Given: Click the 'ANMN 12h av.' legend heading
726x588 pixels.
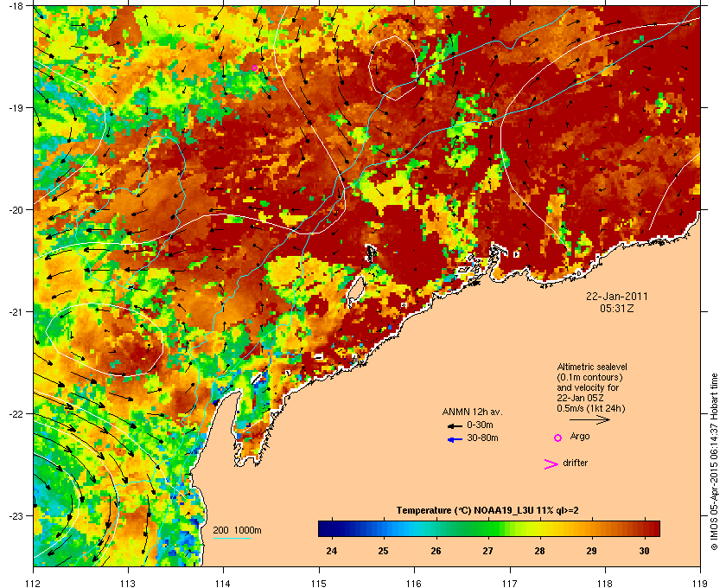Looking at the screenshot, I should [472, 412].
